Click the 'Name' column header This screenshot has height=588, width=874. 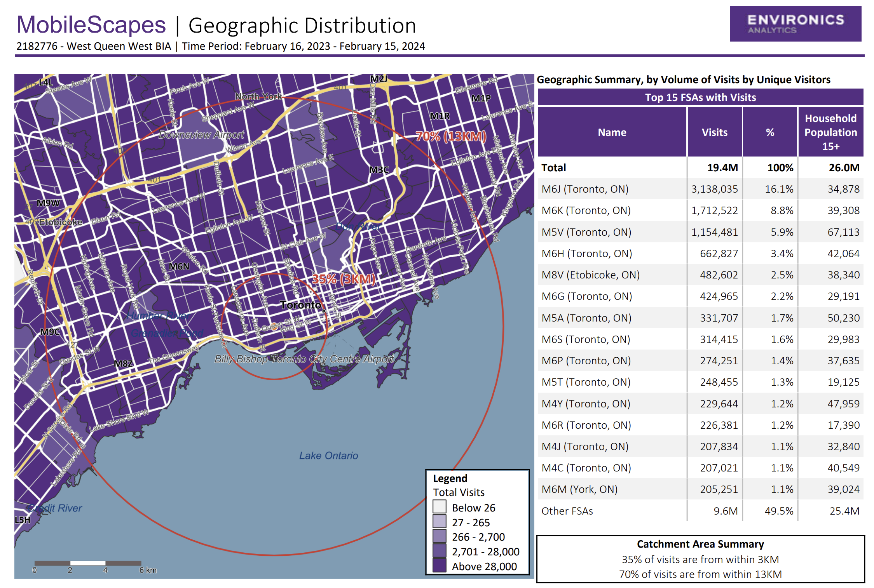point(612,132)
